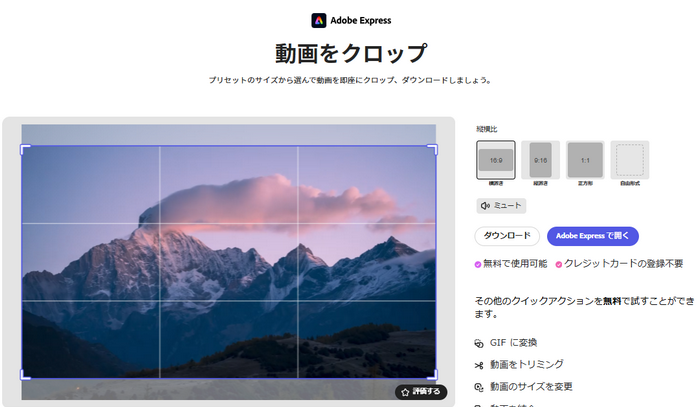Screen dimensions: 700x407
Task: Toggle the ミュート mute button
Action: [x=501, y=206]
